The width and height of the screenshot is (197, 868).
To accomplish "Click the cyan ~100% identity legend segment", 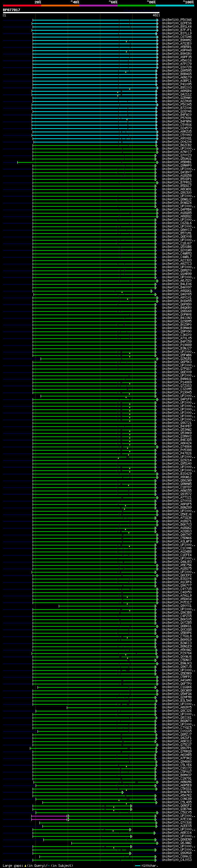I will point(175,6).
